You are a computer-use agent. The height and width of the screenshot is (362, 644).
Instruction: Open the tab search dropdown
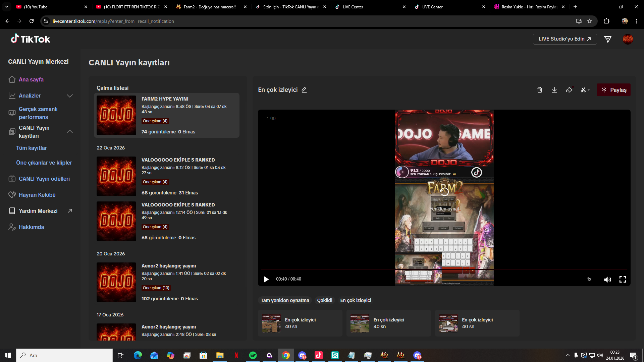pos(6,7)
